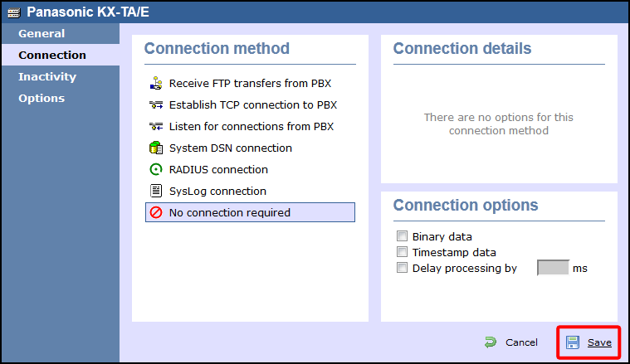630x364 pixels.
Task: Click the title bar PBX icon
Action: (x=13, y=12)
